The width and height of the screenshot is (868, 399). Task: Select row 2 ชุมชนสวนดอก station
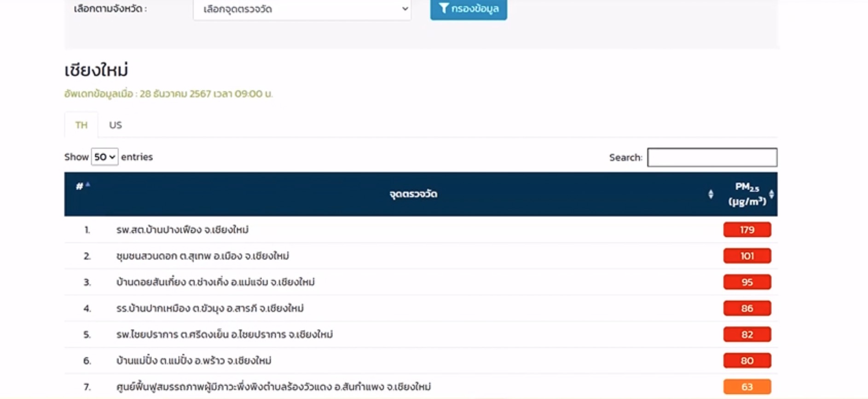click(x=203, y=256)
